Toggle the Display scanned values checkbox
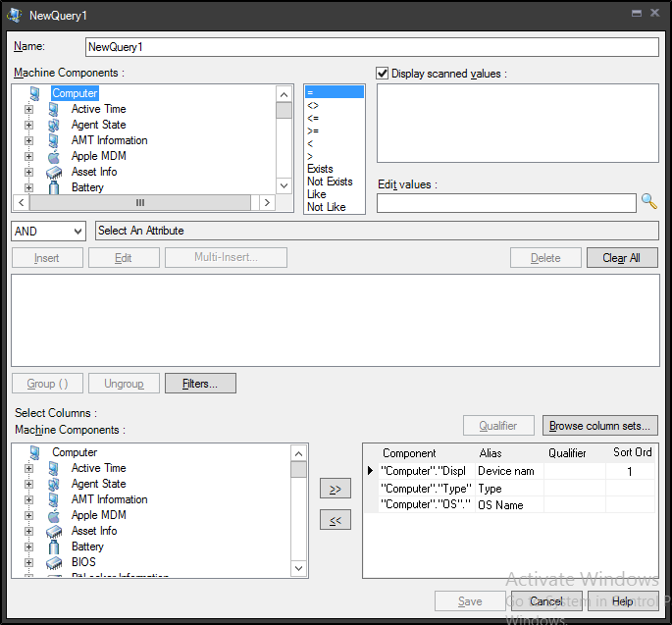 [x=383, y=74]
